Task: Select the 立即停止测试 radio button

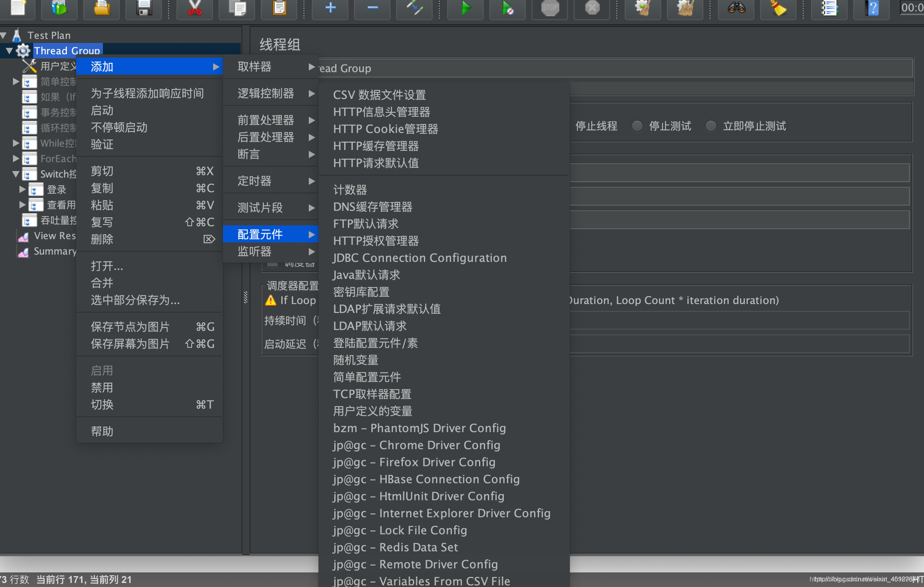Action: tap(711, 126)
